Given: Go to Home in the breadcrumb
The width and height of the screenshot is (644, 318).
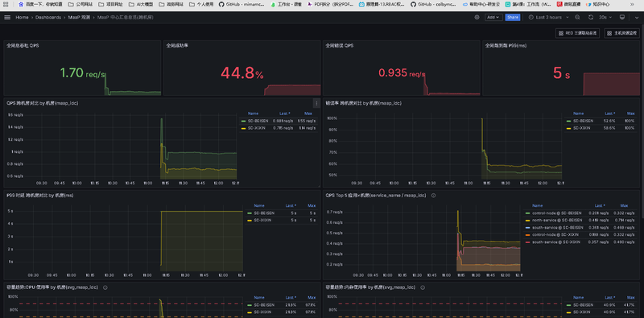Looking at the screenshot, I should point(23,17).
